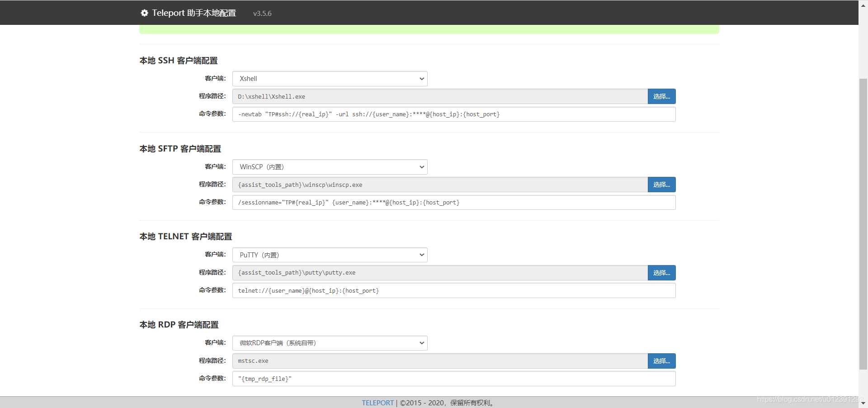Click the 客户端 label in SSH section
Screen dimensions: 868x408
215,78
